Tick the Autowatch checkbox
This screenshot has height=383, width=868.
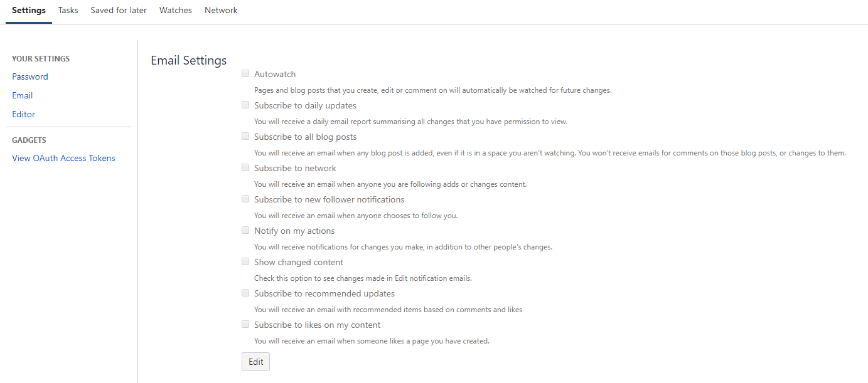point(245,73)
